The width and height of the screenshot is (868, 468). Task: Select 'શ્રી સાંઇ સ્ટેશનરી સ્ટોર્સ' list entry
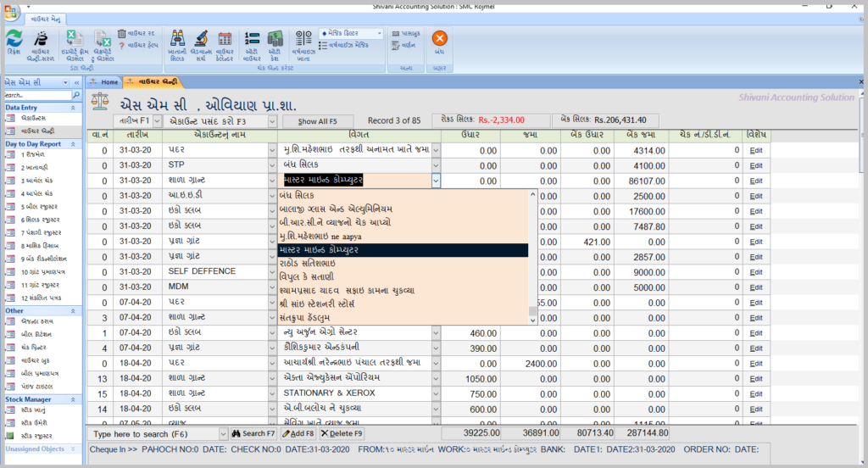click(x=403, y=304)
